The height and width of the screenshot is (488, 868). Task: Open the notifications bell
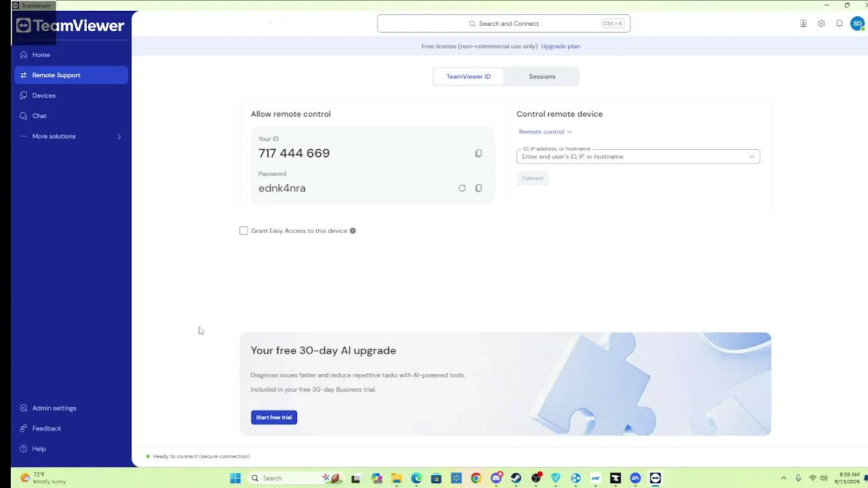click(x=840, y=24)
